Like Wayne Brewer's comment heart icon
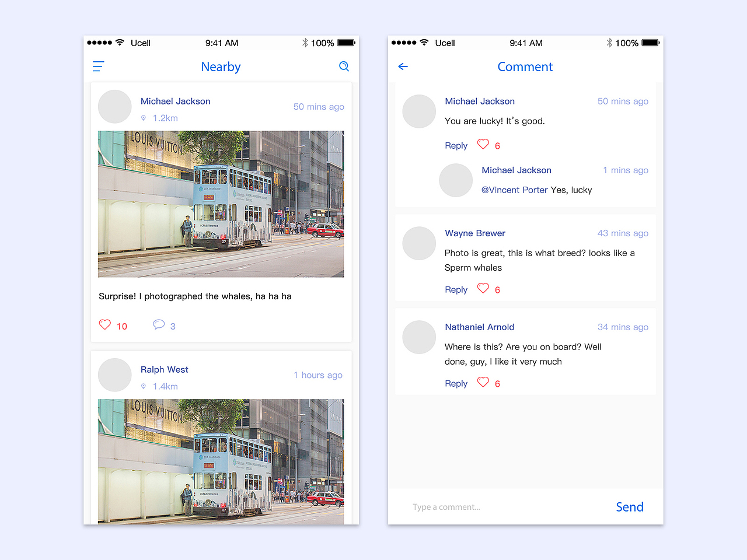This screenshot has height=560, width=747. tap(483, 288)
